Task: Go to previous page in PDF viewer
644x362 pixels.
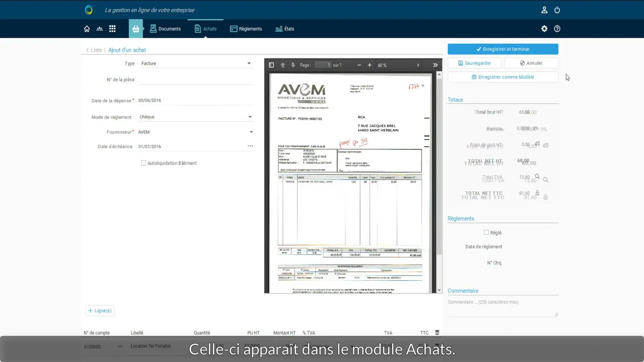Action: (283, 65)
